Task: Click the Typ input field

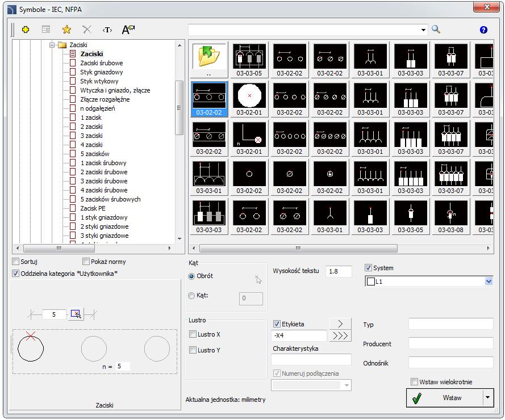Action: pos(450,324)
